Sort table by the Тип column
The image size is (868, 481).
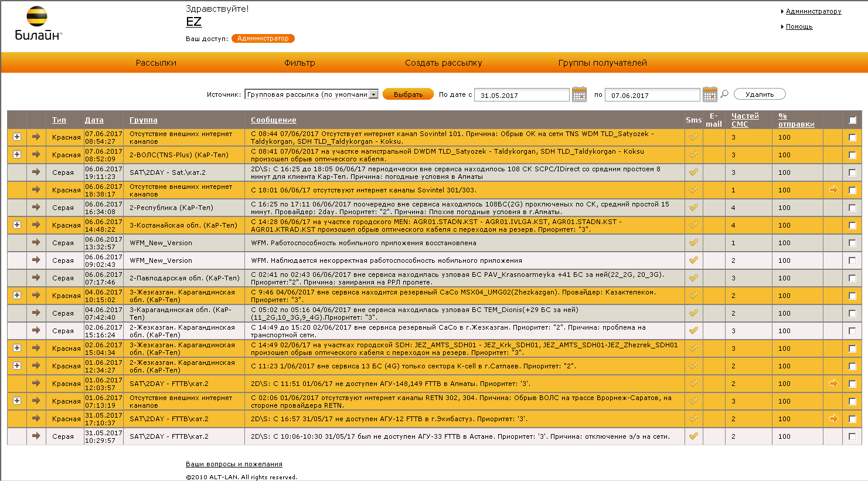coord(59,120)
